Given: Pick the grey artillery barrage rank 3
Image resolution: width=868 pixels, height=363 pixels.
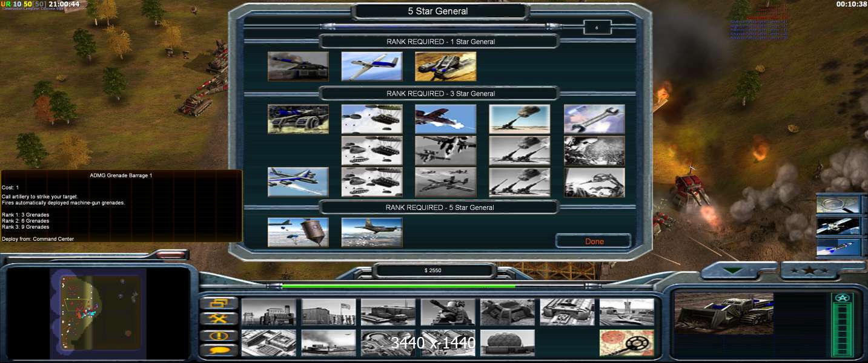Looking at the screenshot, I should (x=520, y=182).
